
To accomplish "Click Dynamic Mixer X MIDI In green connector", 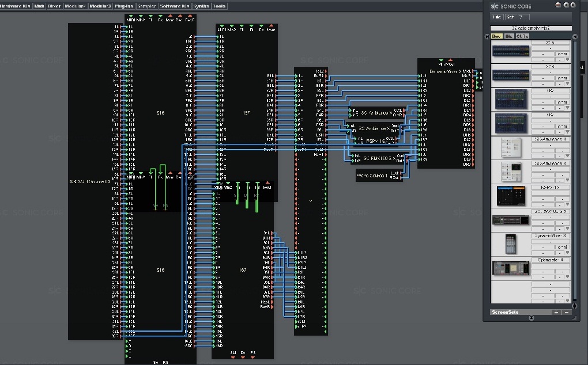I will coord(441,59).
